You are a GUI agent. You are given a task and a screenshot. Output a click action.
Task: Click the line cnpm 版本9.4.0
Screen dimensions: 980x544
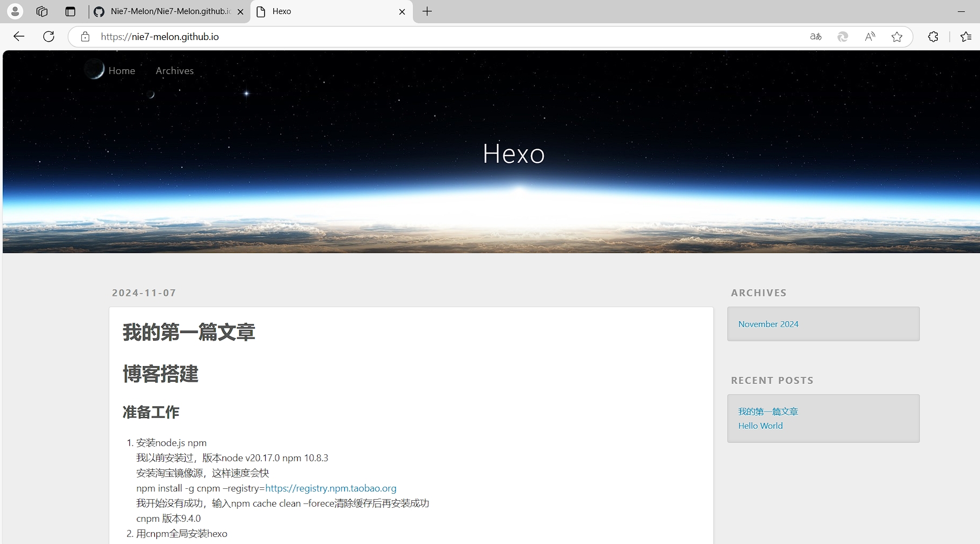coord(168,519)
